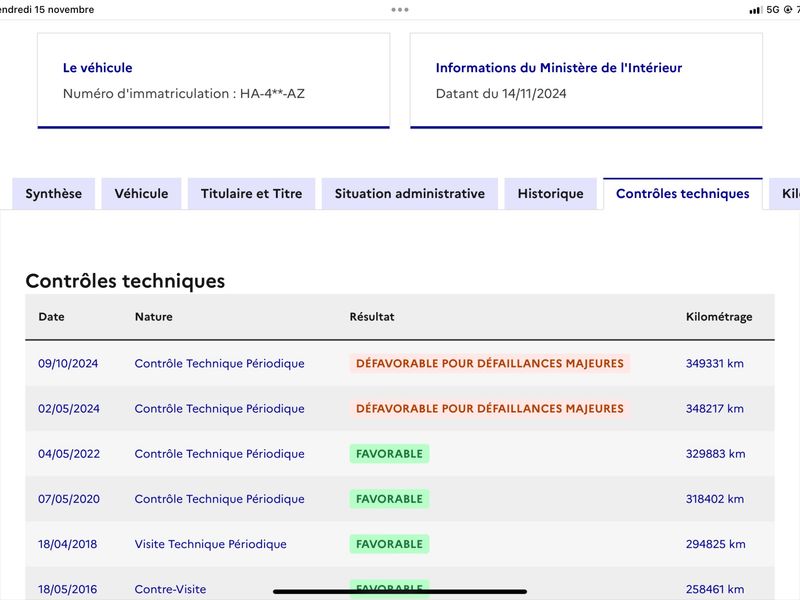This screenshot has height=600, width=800.
Task: Click the Contrôles techniques section heading
Action: pyautogui.click(x=125, y=281)
